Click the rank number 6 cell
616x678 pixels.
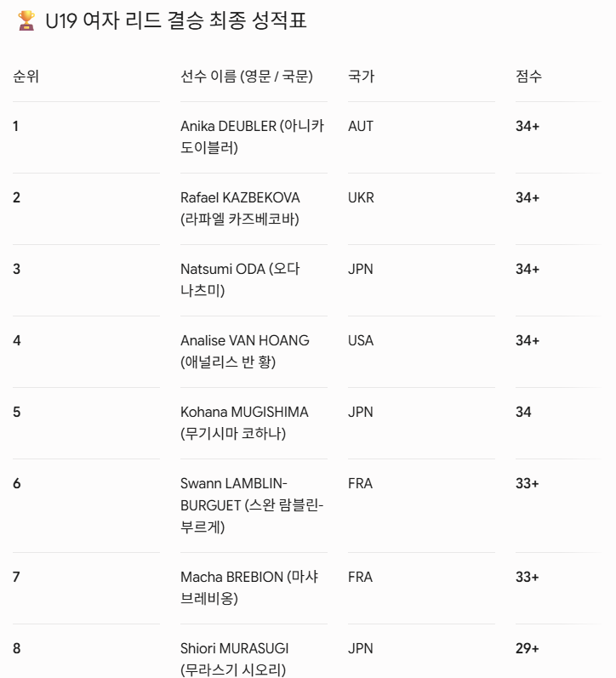[17, 483]
